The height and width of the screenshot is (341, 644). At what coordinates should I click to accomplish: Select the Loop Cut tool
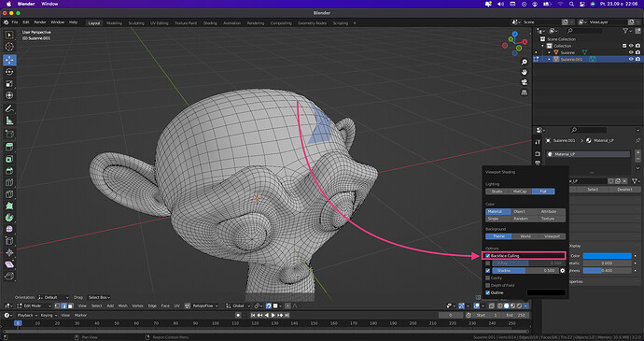(x=9, y=182)
